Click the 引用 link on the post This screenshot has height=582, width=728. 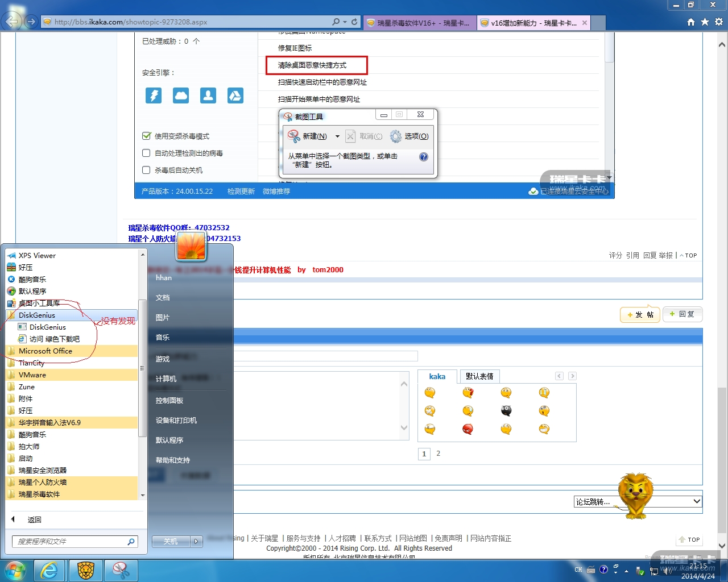pos(632,255)
